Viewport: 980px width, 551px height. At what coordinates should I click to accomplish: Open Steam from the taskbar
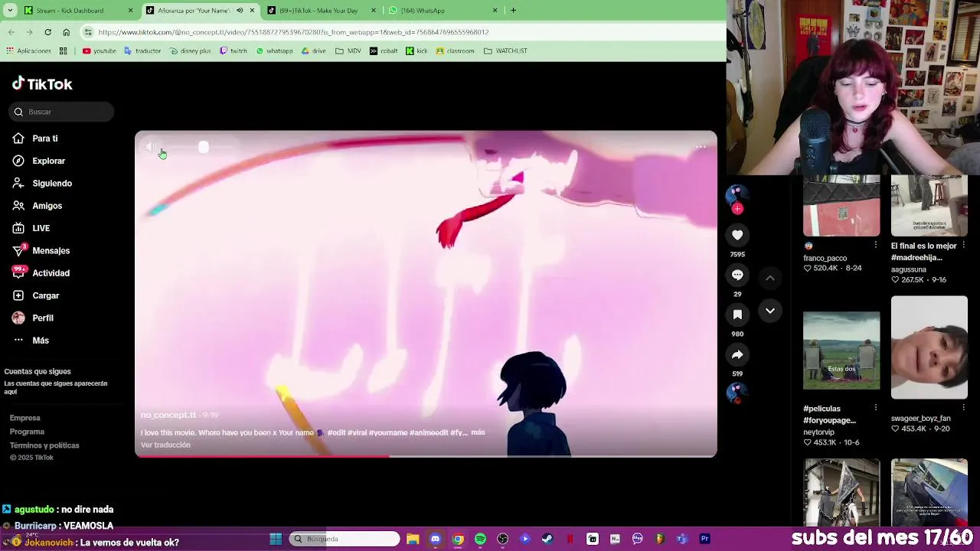click(547, 539)
